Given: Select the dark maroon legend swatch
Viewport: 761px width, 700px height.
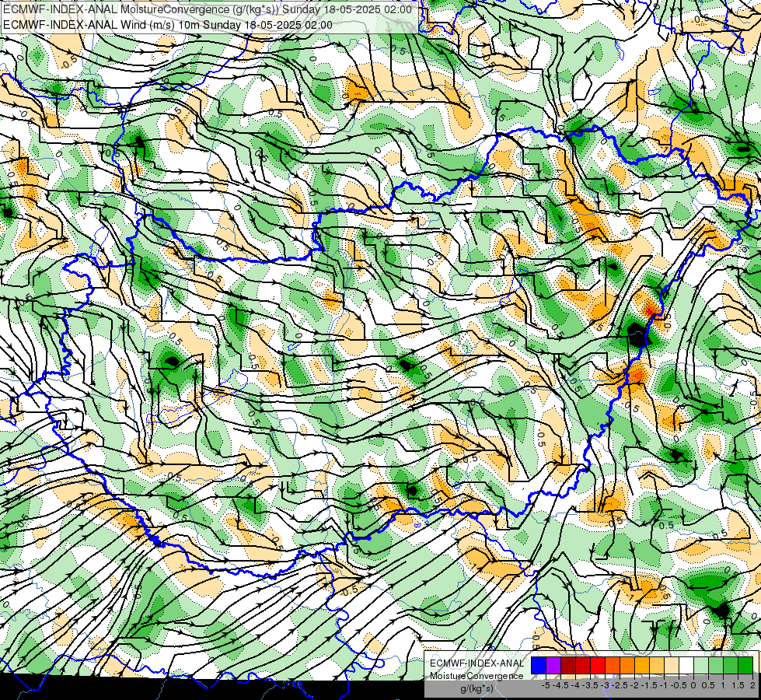Looking at the screenshot, I should [x=568, y=666].
